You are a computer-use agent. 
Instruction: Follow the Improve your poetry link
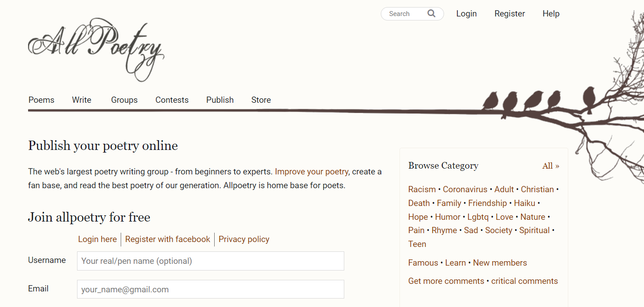point(312,172)
